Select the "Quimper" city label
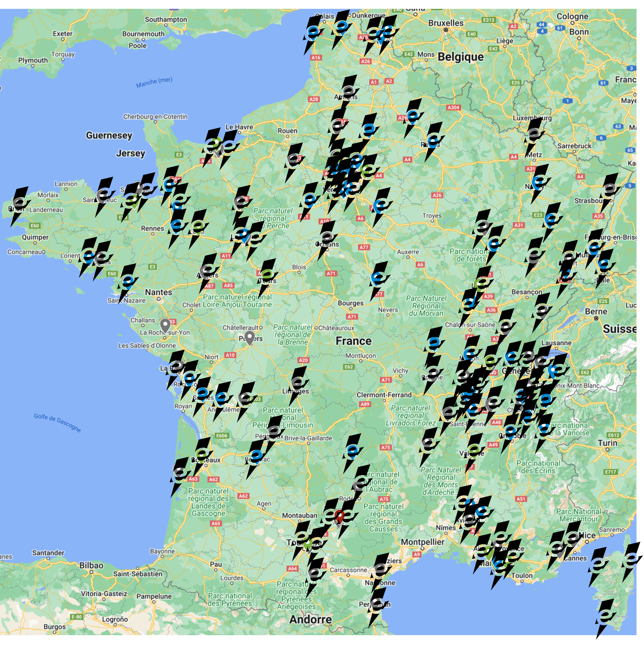This screenshot has width=644, height=649. pyautogui.click(x=35, y=237)
